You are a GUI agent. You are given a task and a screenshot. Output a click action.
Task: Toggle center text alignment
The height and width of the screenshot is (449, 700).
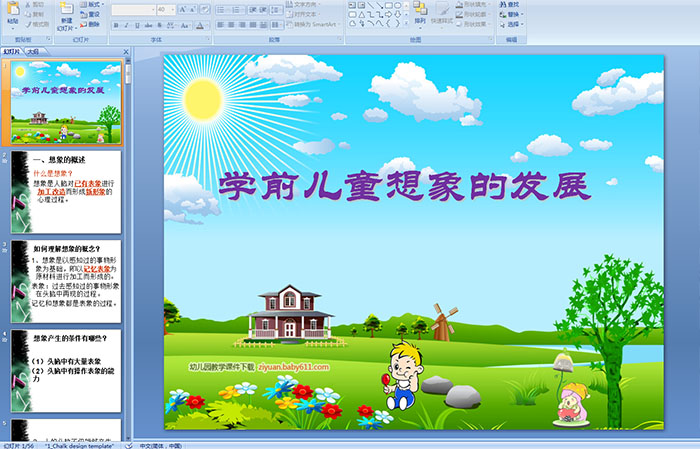(x=231, y=25)
